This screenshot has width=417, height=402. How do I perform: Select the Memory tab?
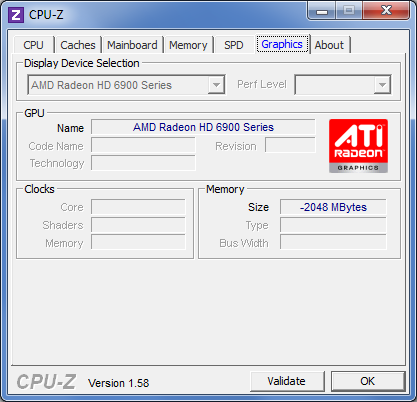[x=188, y=45]
